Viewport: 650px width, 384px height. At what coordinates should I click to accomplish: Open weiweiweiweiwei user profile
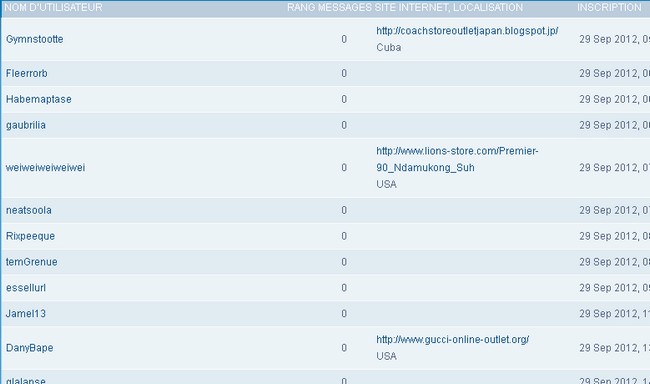point(45,168)
